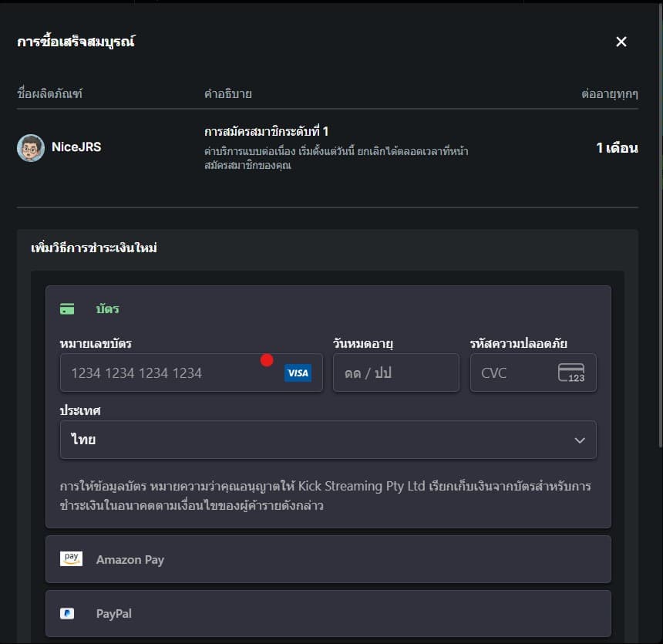Click the expiry date ดด / ปป field
663x644 pixels.
(395, 373)
